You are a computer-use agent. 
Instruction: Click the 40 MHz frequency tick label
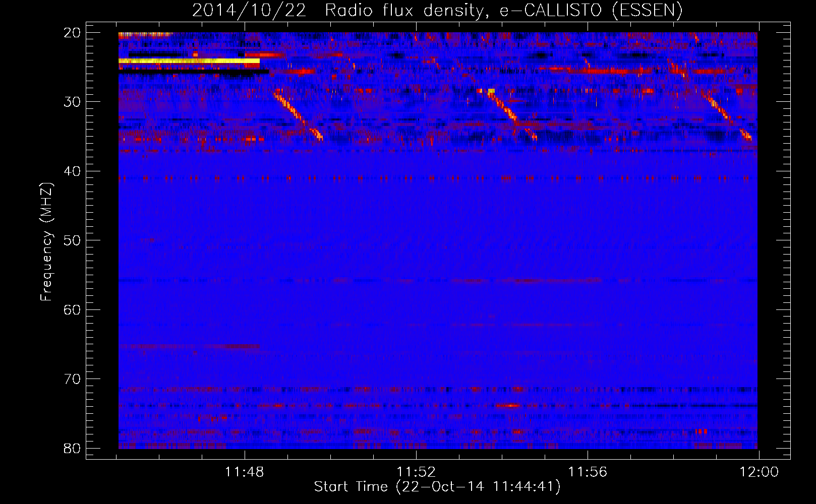(72, 171)
